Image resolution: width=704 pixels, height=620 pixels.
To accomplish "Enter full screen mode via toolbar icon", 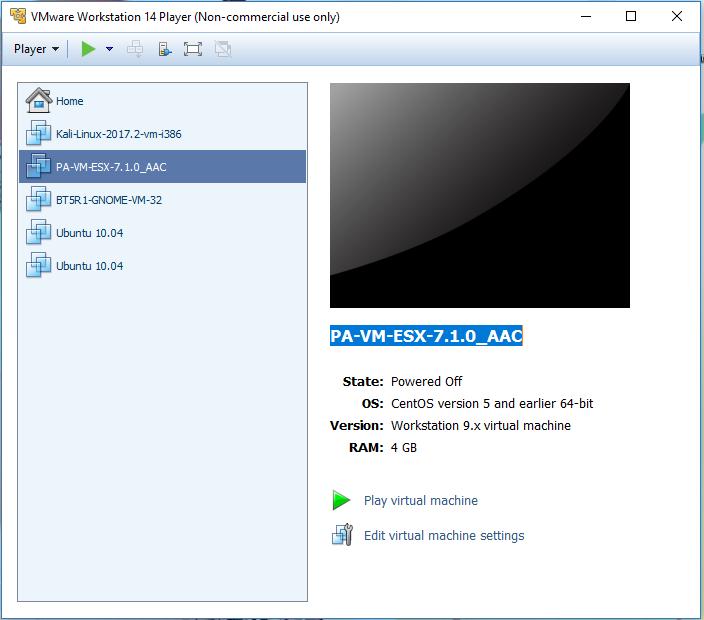I will [x=193, y=48].
